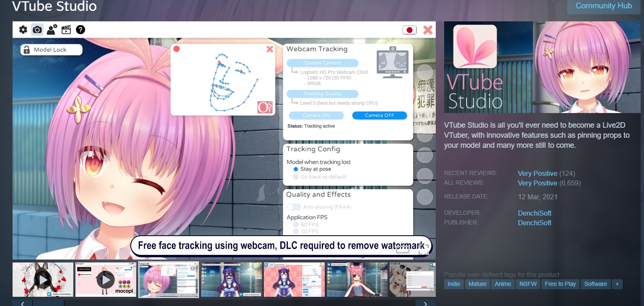Toggle Anti-aliasing (FXAA) switch
This screenshot has height=306, width=644.
(x=294, y=207)
